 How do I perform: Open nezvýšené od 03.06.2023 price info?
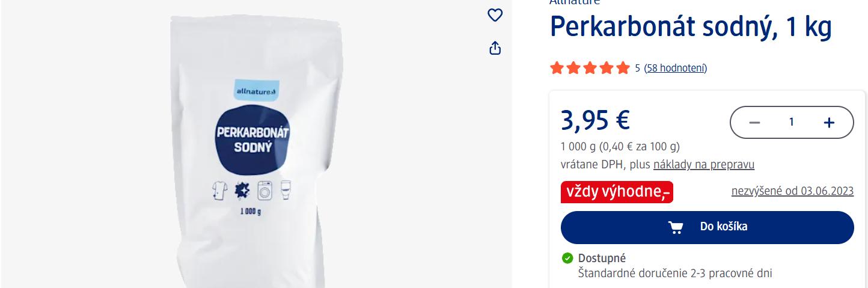point(792,191)
